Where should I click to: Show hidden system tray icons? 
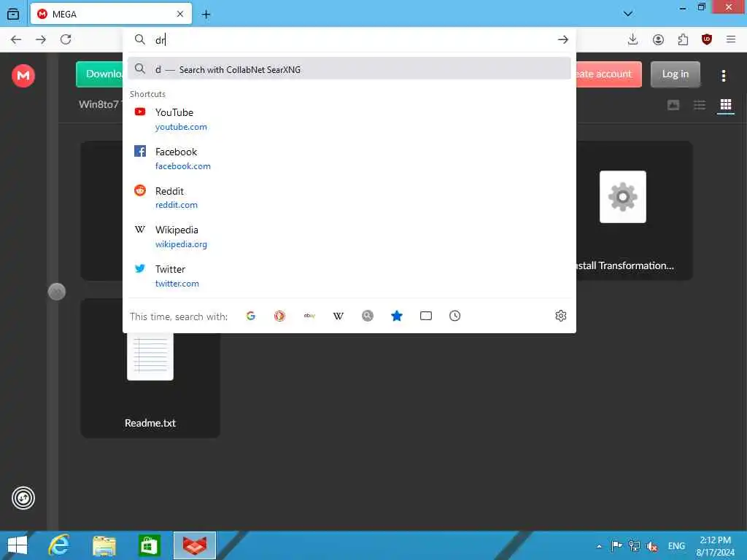[599, 546]
